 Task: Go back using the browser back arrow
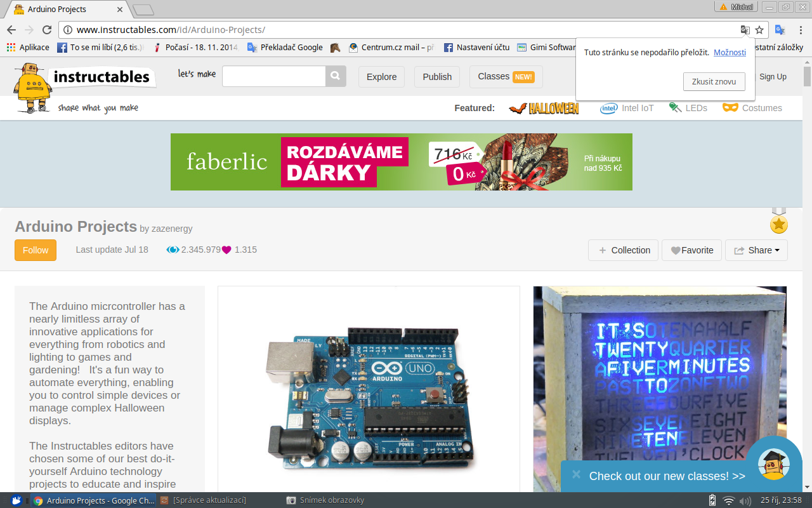pos(11,30)
